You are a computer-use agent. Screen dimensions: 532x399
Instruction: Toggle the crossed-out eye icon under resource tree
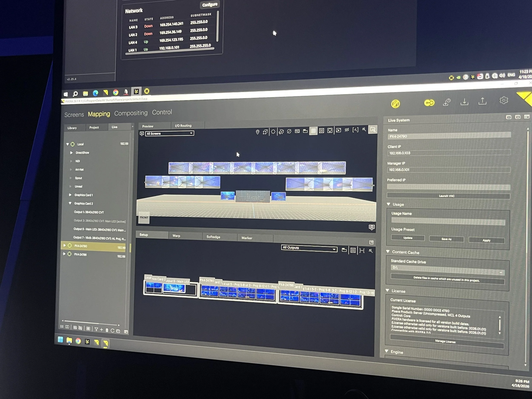pyautogui.click(x=80, y=328)
